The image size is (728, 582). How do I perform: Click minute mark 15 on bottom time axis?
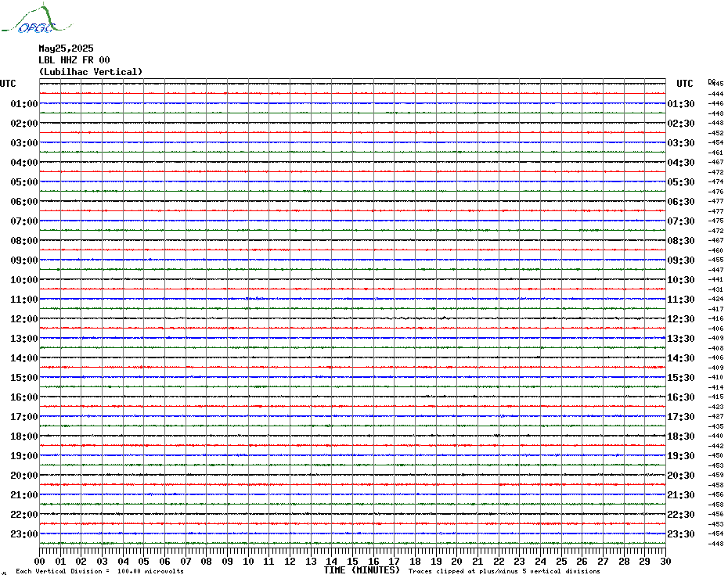[x=353, y=561]
